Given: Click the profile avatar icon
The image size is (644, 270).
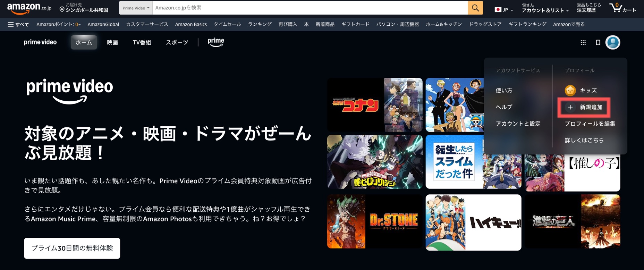Looking at the screenshot, I should pyautogui.click(x=613, y=42).
